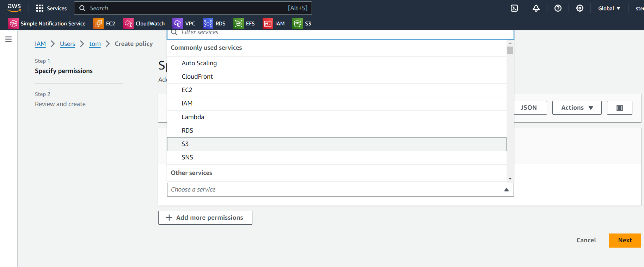Image resolution: width=644 pixels, height=267 pixels.
Task: Select S3 from the services list
Action: (337, 144)
